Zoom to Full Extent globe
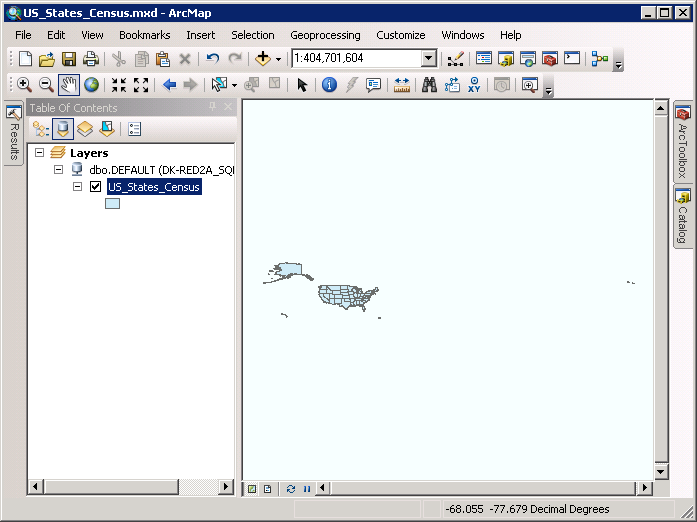Image resolution: width=697 pixels, height=522 pixels. [91, 84]
